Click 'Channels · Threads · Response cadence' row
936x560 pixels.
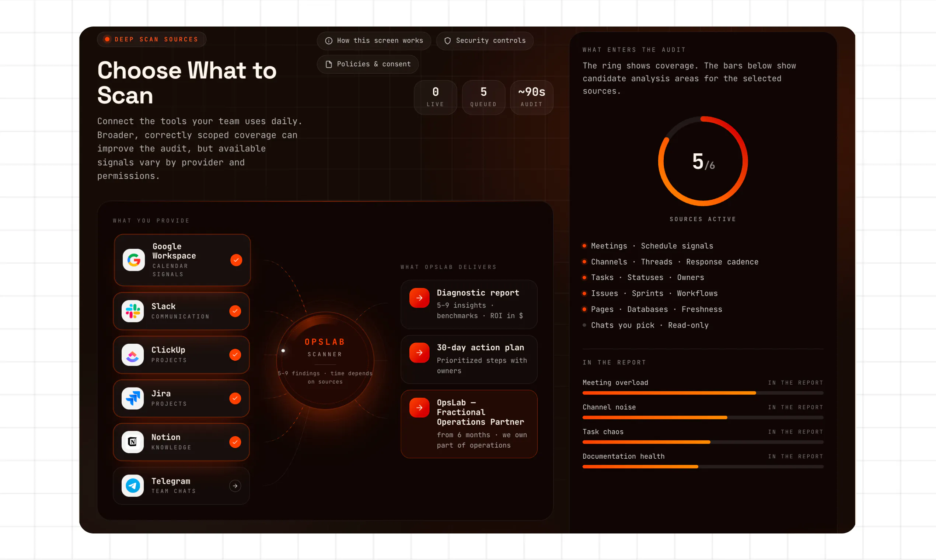670,262
